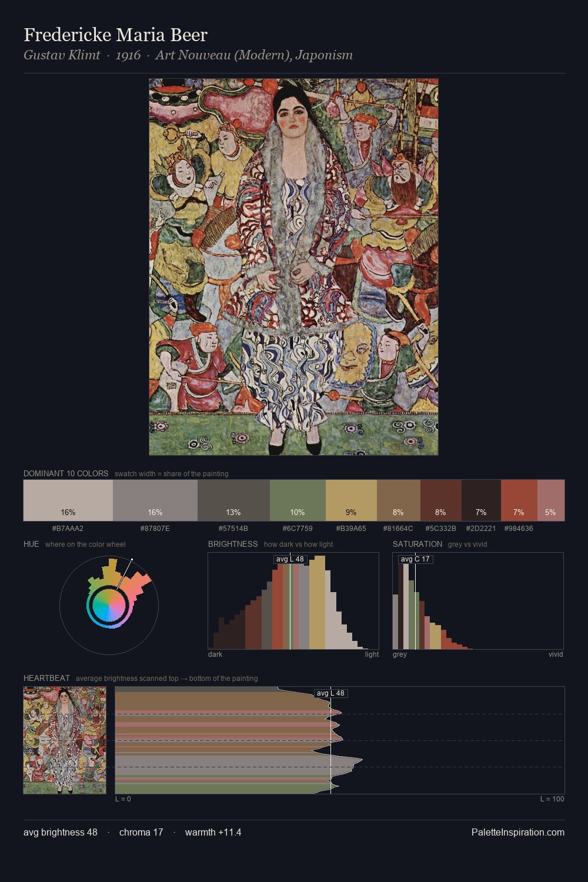
Task: Click the HUE section heading
Action: click(x=31, y=544)
